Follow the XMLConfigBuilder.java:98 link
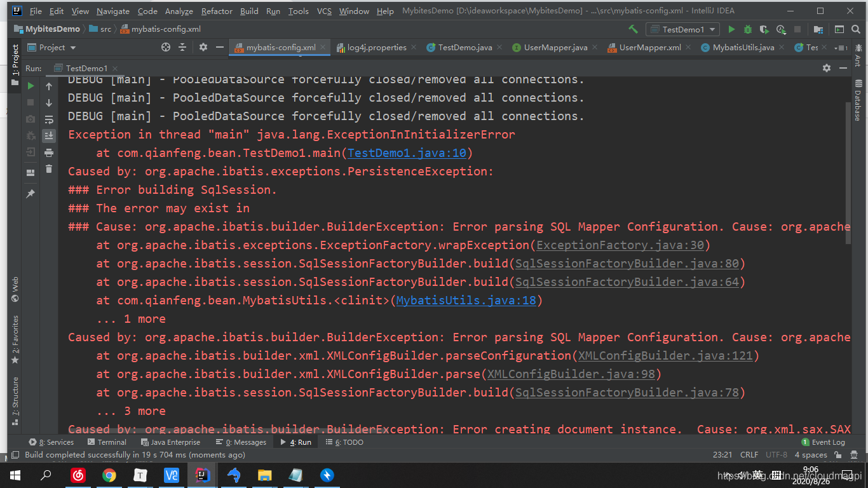 point(571,374)
